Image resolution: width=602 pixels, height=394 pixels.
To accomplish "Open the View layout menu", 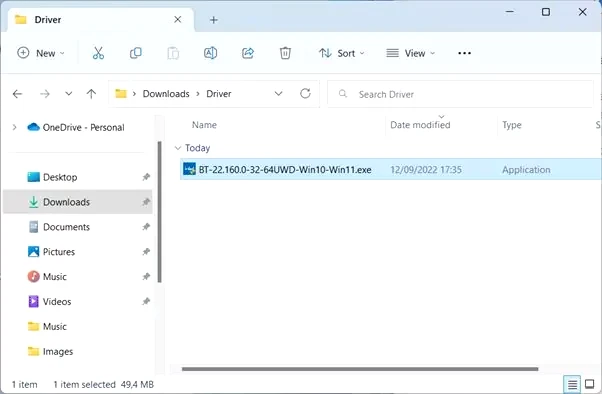I will 410,53.
